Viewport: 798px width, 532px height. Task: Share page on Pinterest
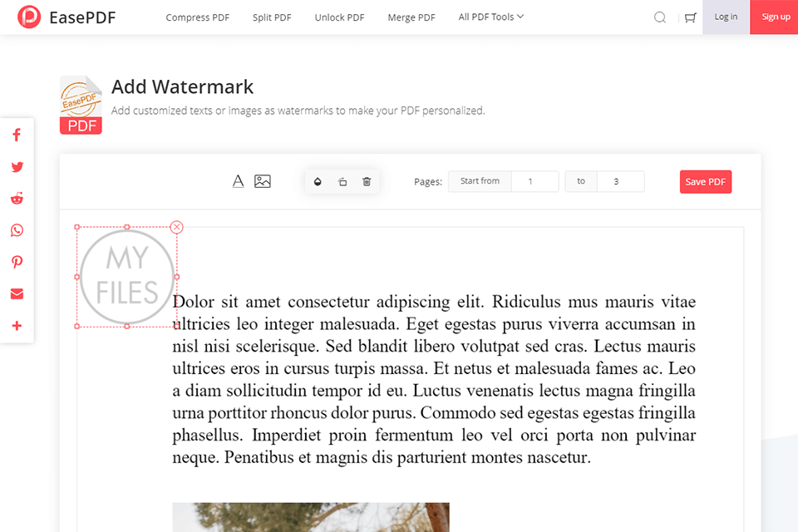point(17,262)
